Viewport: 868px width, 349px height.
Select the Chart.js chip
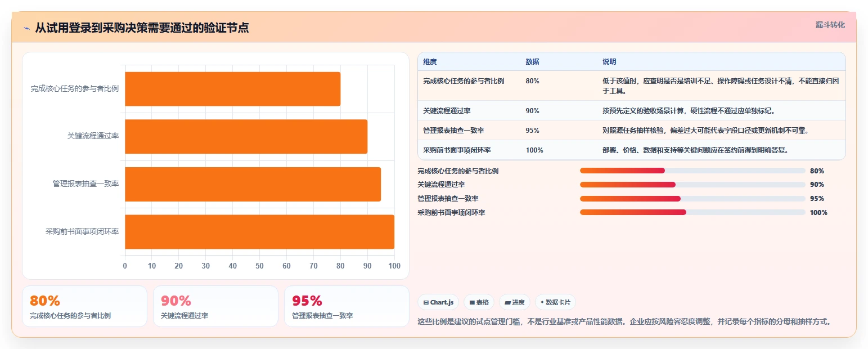pyautogui.click(x=438, y=302)
